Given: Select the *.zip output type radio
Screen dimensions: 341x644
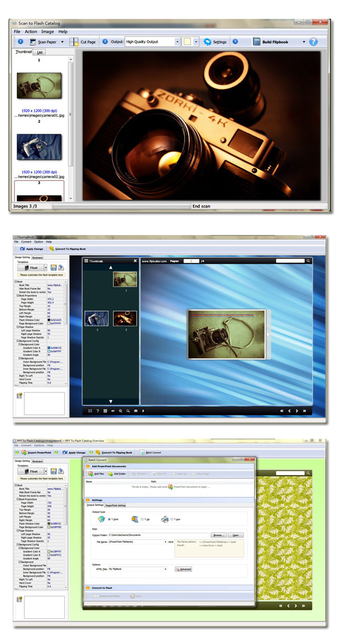Looking at the screenshot, I should 142,520.
